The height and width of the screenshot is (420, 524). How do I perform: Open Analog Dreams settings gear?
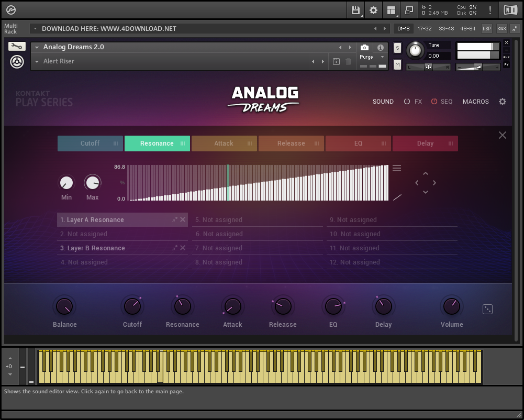pyautogui.click(x=503, y=101)
